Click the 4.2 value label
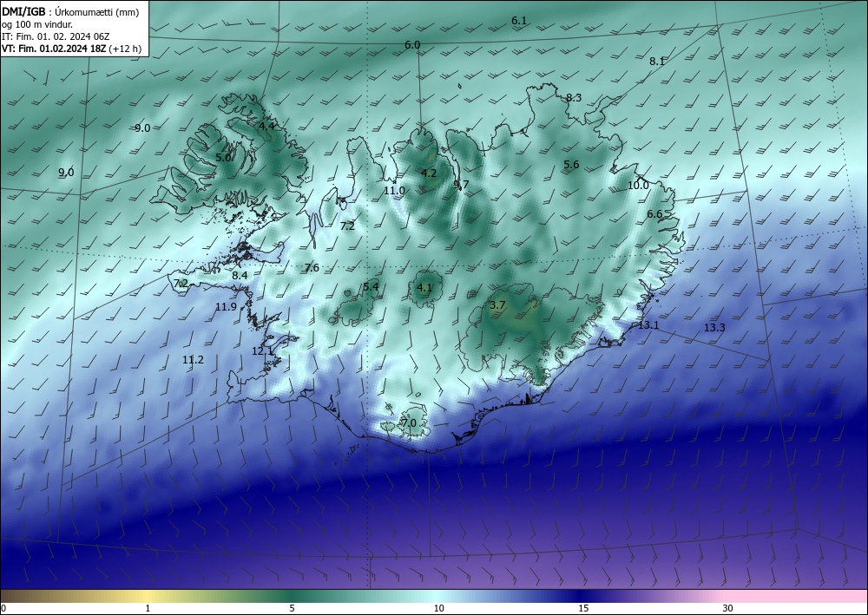868x615 pixels. (429, 173)
